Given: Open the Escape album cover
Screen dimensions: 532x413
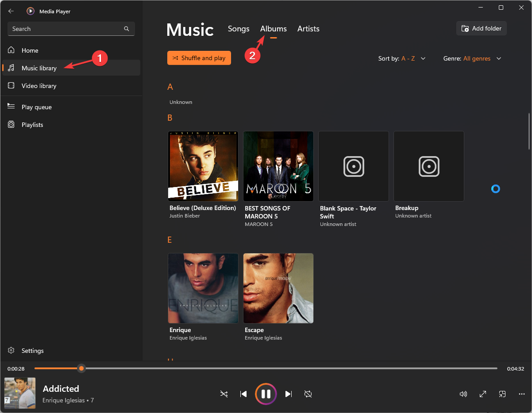Looking at the screenshot, I should [278, 288].
